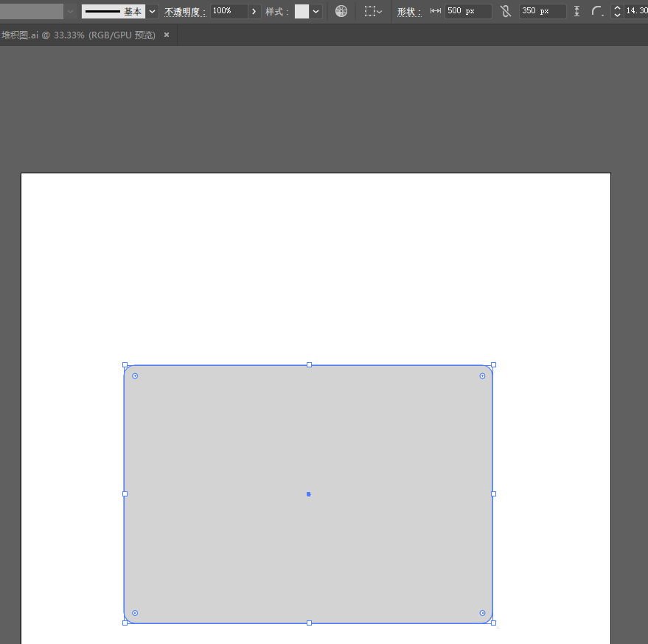The height and width of the screenshot is (644, 648).
Task: Click the 不透明度 label link
Action: pyautogui.click(x=185, y=12)
